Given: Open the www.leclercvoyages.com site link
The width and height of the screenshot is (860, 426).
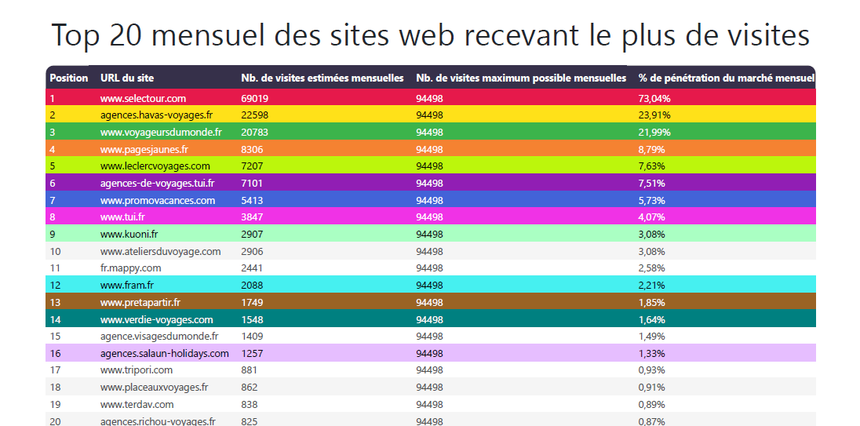Looking at the screenshot, I should pos(155,166).
